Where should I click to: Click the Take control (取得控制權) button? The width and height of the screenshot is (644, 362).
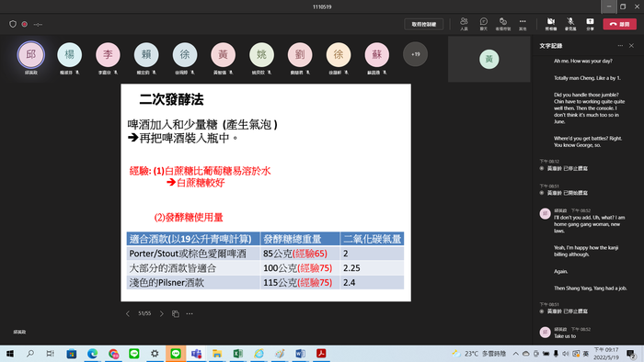point(424,24)
